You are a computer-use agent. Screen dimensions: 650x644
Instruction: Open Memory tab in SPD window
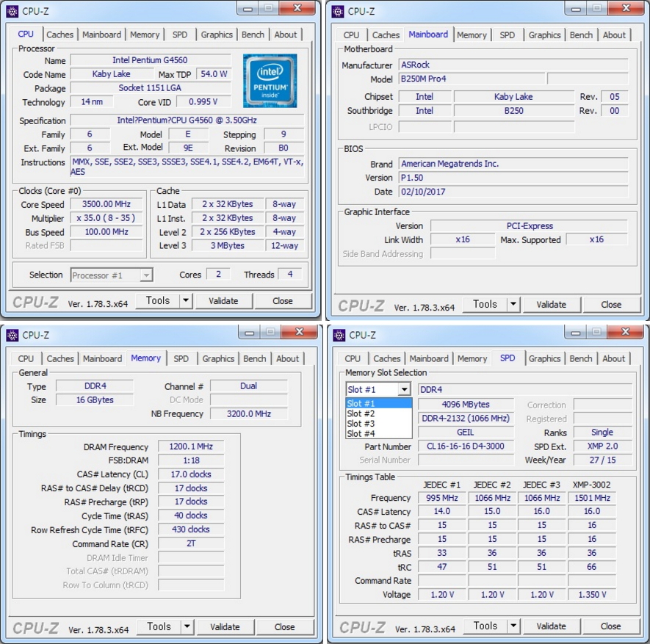[472, 359]
